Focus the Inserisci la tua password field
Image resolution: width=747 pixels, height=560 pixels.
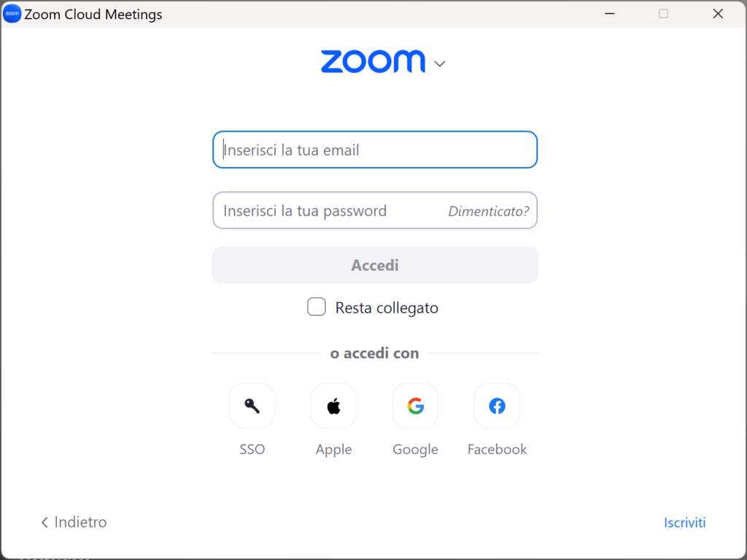(x=329, y=211)
